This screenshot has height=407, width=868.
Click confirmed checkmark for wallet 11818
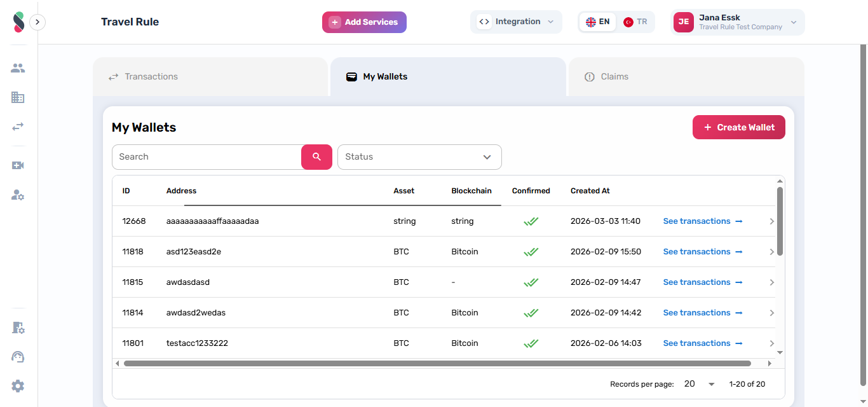coord(531,252)
